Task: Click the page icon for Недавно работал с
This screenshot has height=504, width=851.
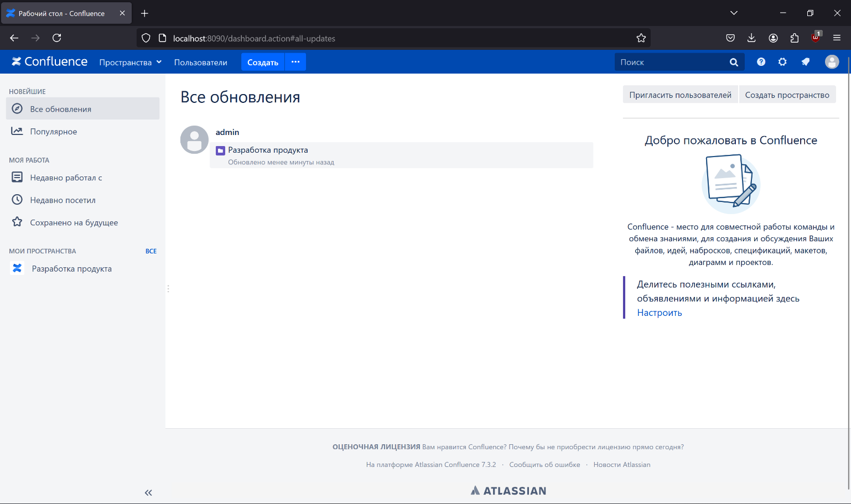Action: pyautogui.click(x=17, y=177)
